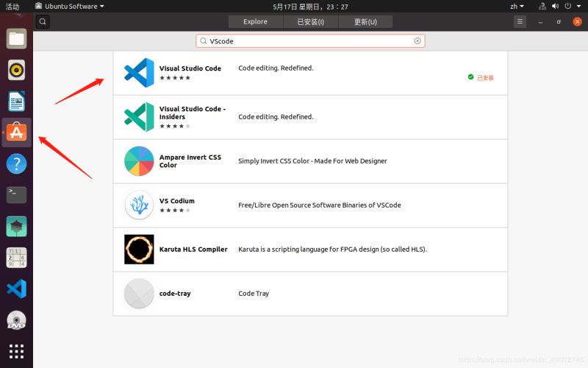Switch to the 更新(U) tab
Viewport: 588px width, 368px height.
coord(365,21)
